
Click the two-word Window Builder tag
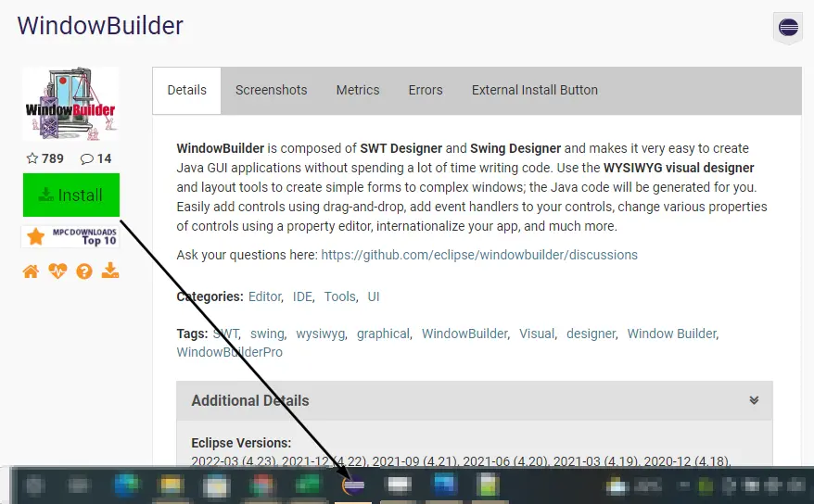[672, 334]
